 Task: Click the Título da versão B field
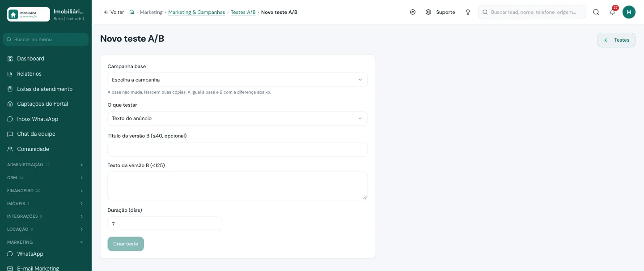click(x=237, y=149)
